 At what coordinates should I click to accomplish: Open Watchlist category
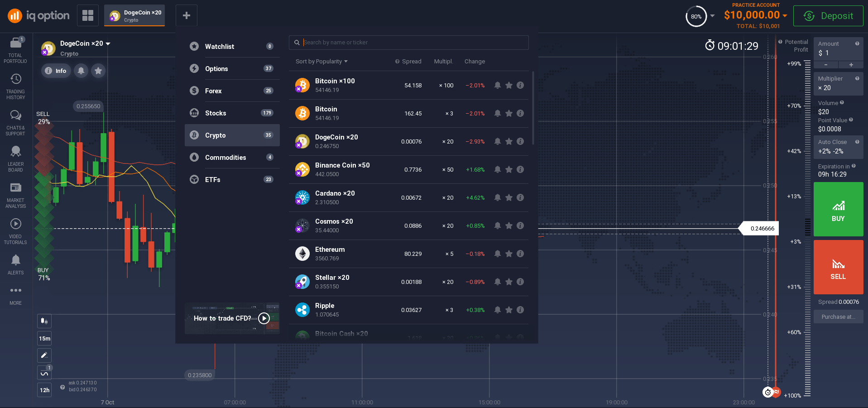232,46
